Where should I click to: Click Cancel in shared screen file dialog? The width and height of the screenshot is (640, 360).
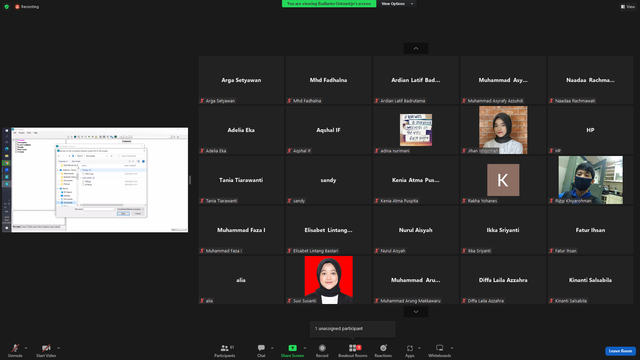coord(138,213)
